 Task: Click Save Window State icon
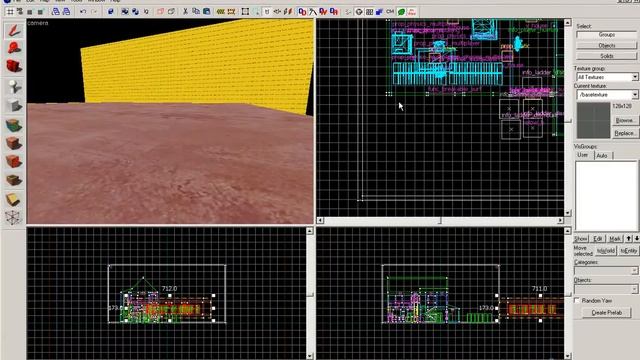(66, 12)
